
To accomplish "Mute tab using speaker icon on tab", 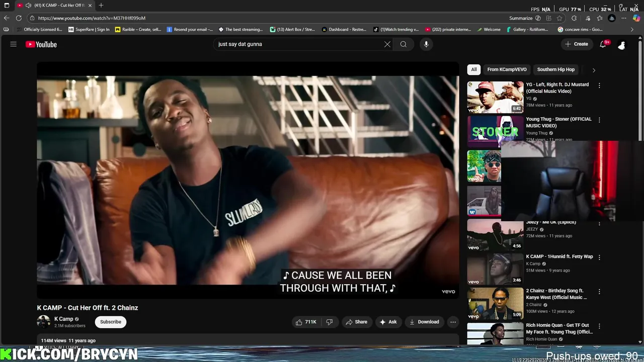I will [29, 6].
